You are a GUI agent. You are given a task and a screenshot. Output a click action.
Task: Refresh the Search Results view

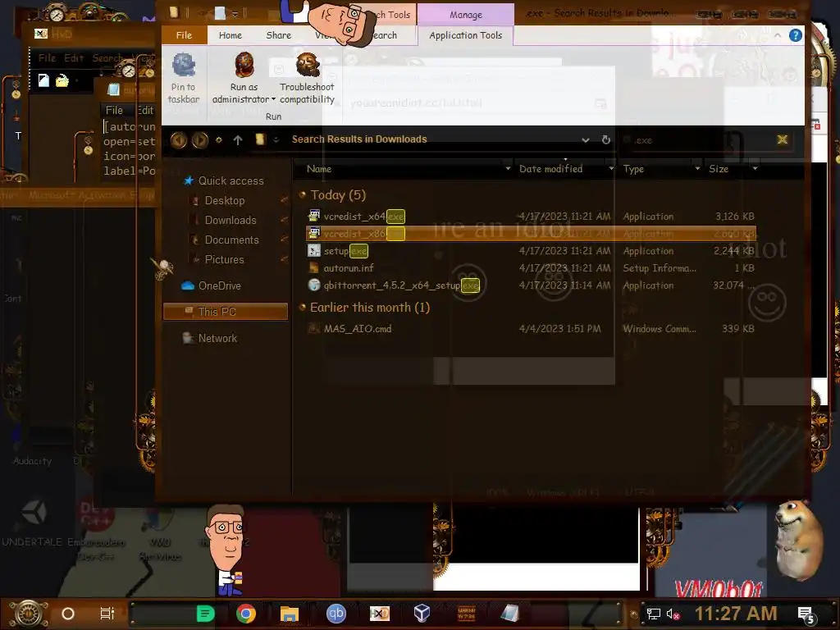pos(606,139)
